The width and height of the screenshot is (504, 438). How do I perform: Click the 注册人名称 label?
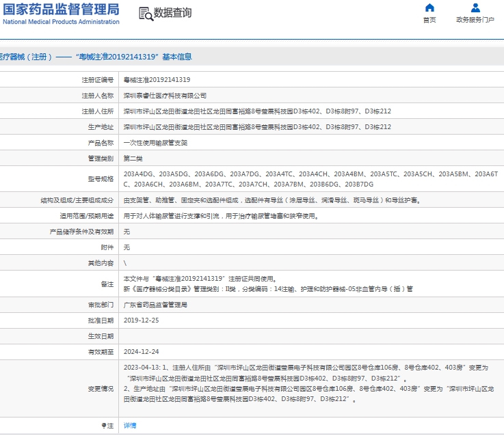(x=98, y=96)
